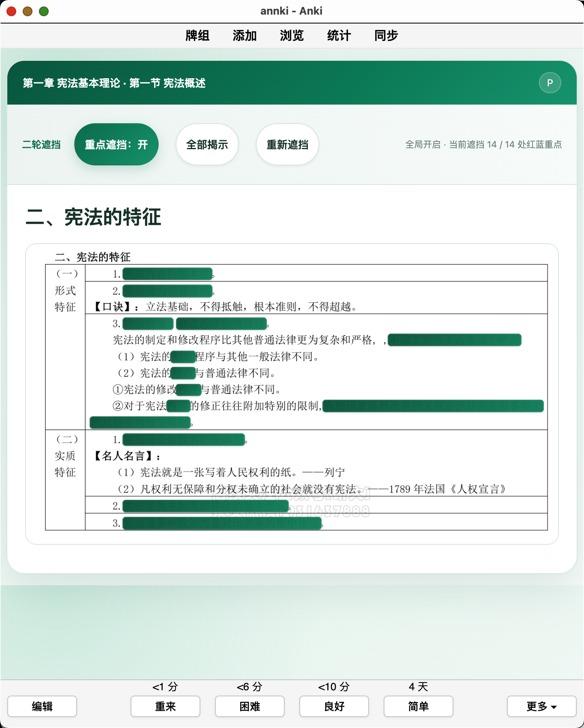Image resolution: width=584 pixels, height=728 pixels.
Task: Re-mask content with 重新遮挡
Action: [287, 144]
